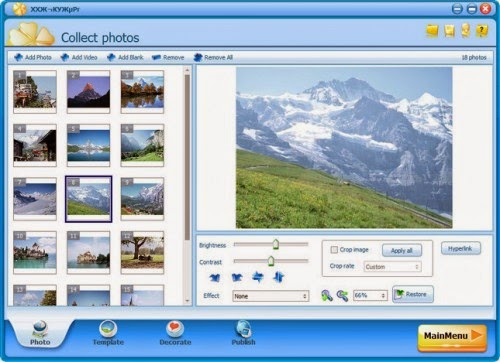Open the Effect dropdown showing None

pos(270,296)
